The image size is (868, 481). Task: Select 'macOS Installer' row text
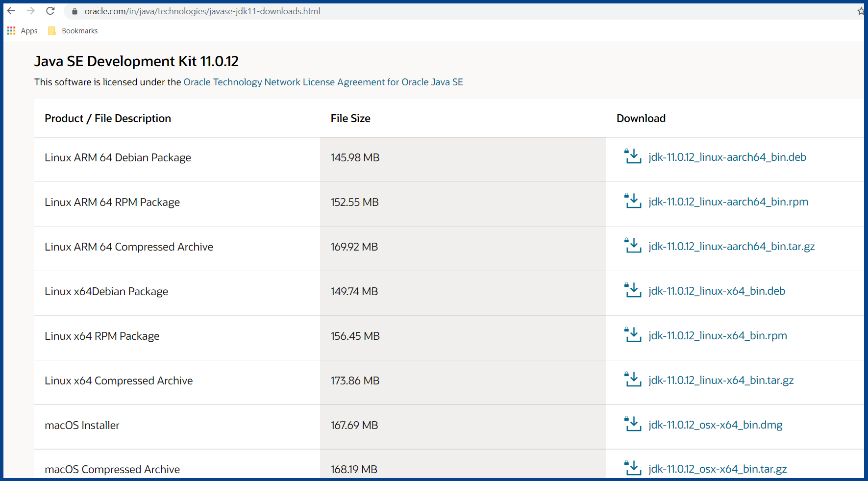click(x=82, y=426)
